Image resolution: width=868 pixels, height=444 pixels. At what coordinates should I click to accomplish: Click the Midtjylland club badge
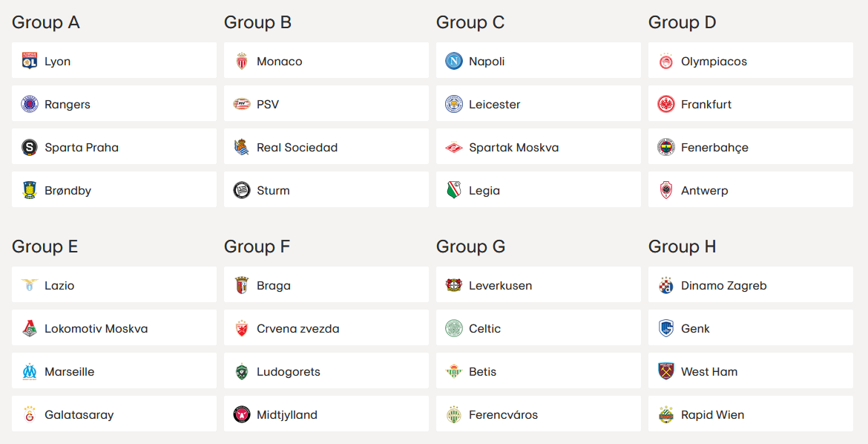tap(242, 414)
